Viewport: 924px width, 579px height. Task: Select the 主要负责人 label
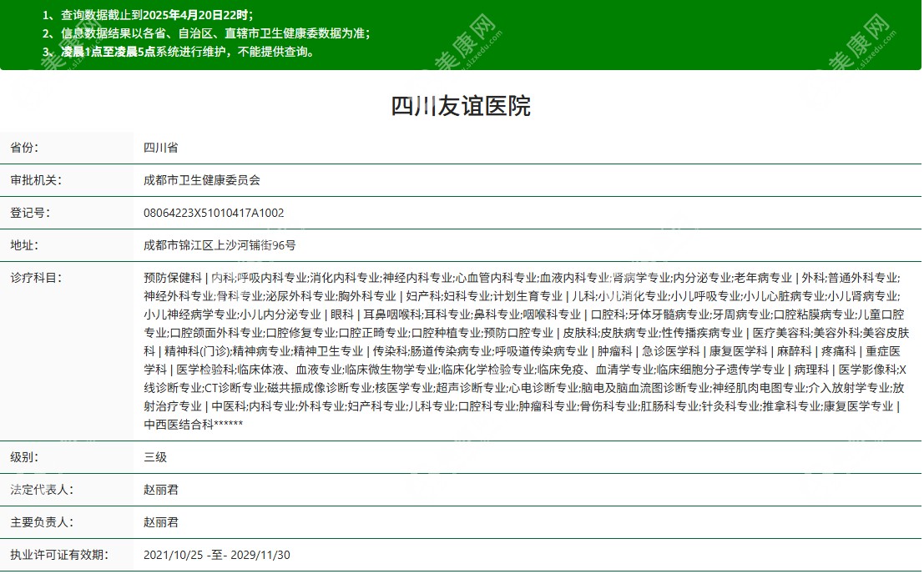(42, 522)
